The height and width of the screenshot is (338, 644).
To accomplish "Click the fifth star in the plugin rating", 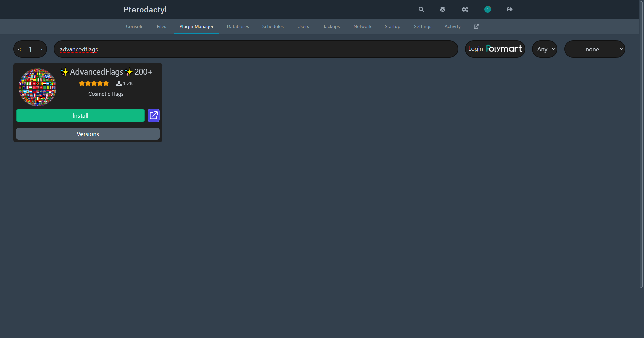I will pos(106,83).
